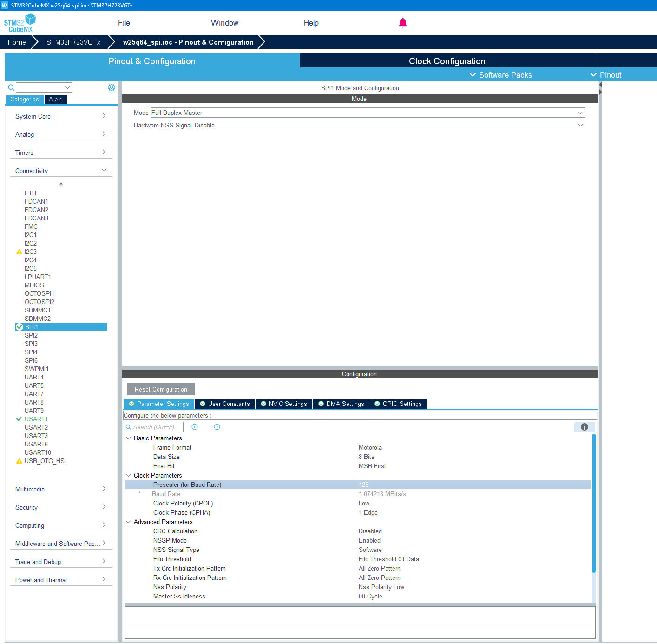657x644 pixels.
Task: Click the warning triangle next to I2C3
Action: coord(19,252)
